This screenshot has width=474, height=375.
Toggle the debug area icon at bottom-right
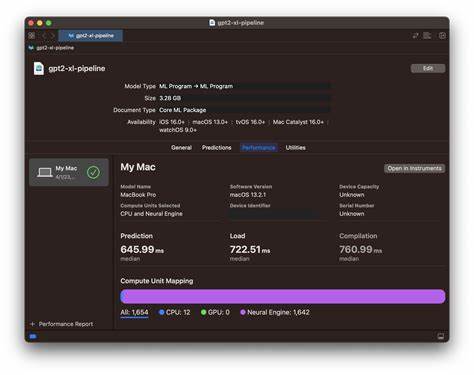(441, 336)
